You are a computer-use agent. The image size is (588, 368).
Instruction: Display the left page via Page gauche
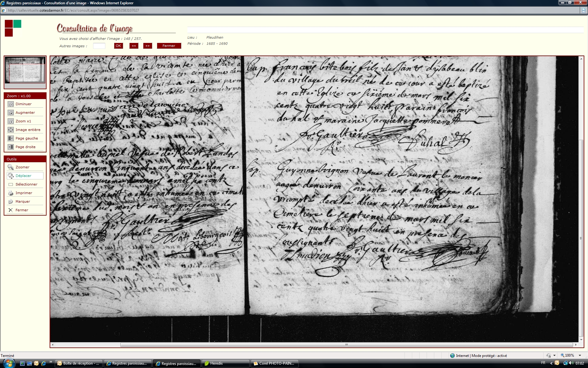click(x=11, y=139)
